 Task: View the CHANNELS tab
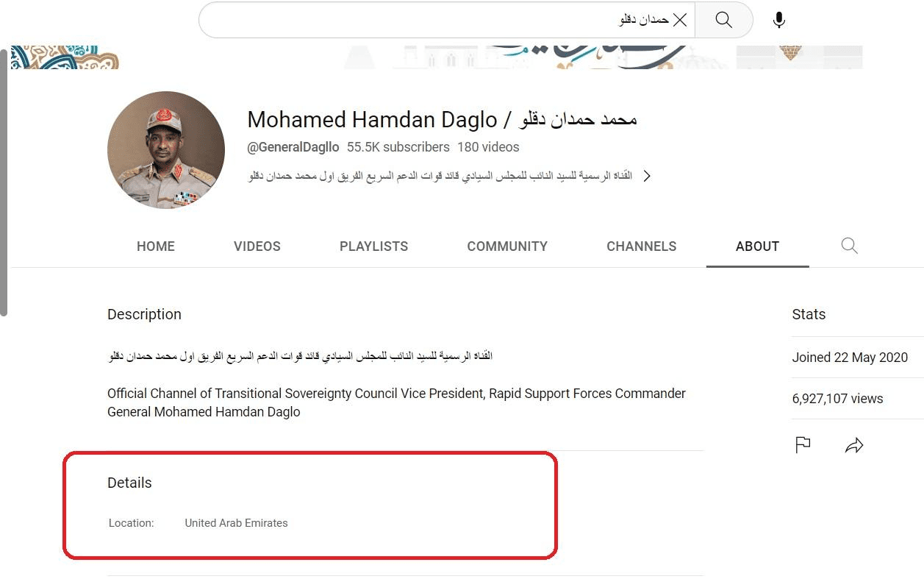642,246
